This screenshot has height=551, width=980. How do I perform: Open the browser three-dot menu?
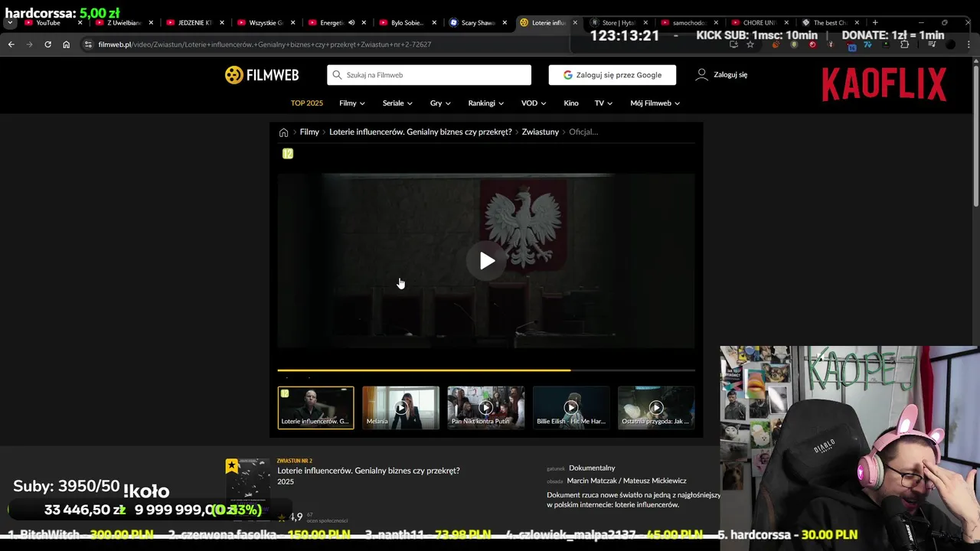pos(969,44)
